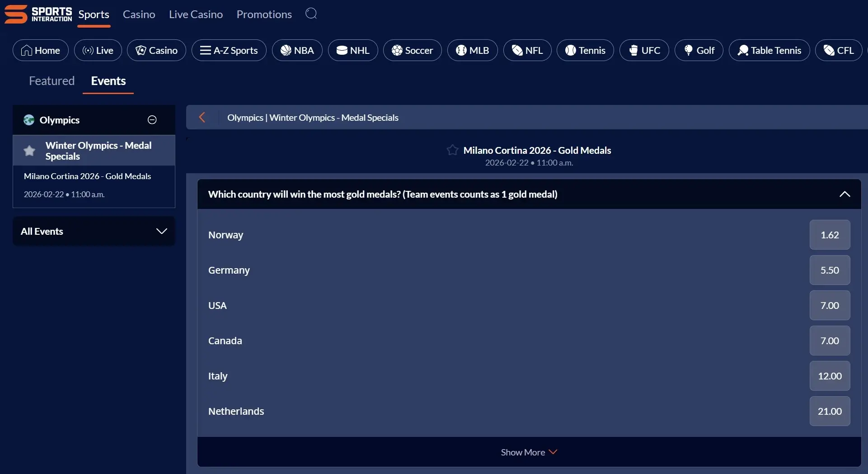Toggle favorite star on Winter Olympics Medal Specials
Image resolution: width=868 pixels, height=474 pixels.
(x=29, y=150)
